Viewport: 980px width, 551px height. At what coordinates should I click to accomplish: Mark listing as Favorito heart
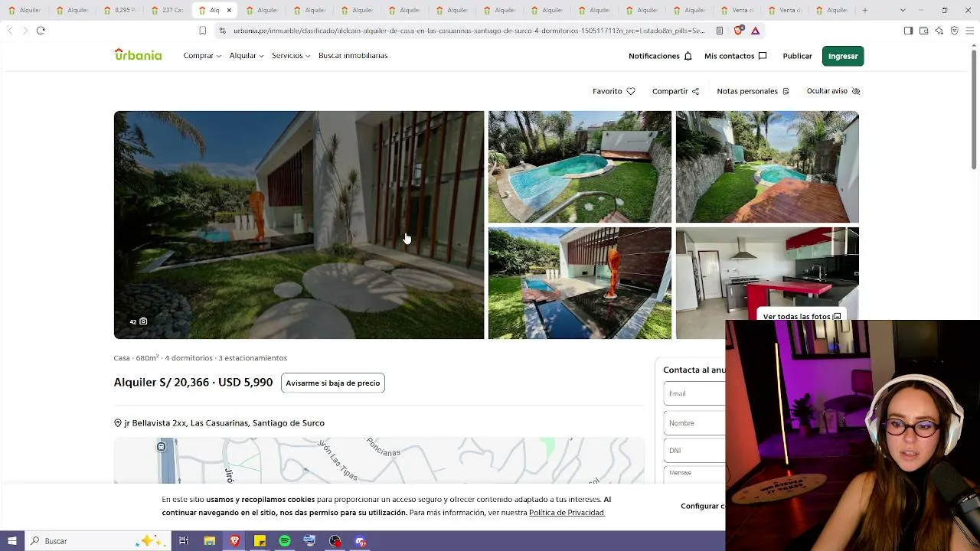coord(631,91)
